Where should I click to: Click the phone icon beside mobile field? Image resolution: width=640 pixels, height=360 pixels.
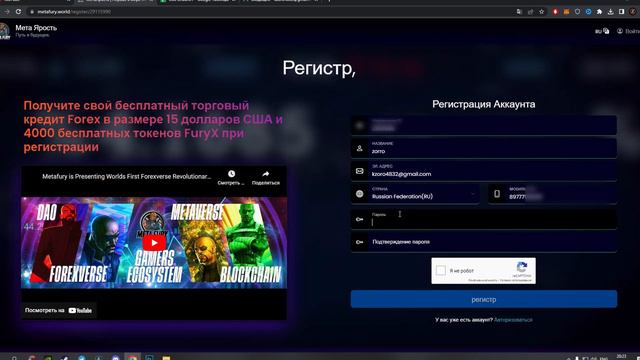click(x=497, y=193)
